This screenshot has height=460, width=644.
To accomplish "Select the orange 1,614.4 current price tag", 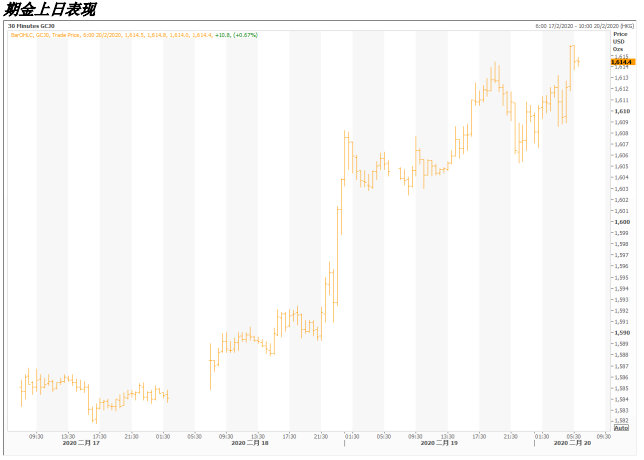I will point(623,62).
